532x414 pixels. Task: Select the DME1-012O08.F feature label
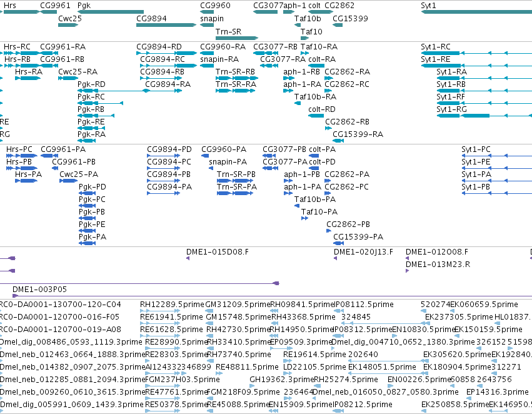coord(436,252)
